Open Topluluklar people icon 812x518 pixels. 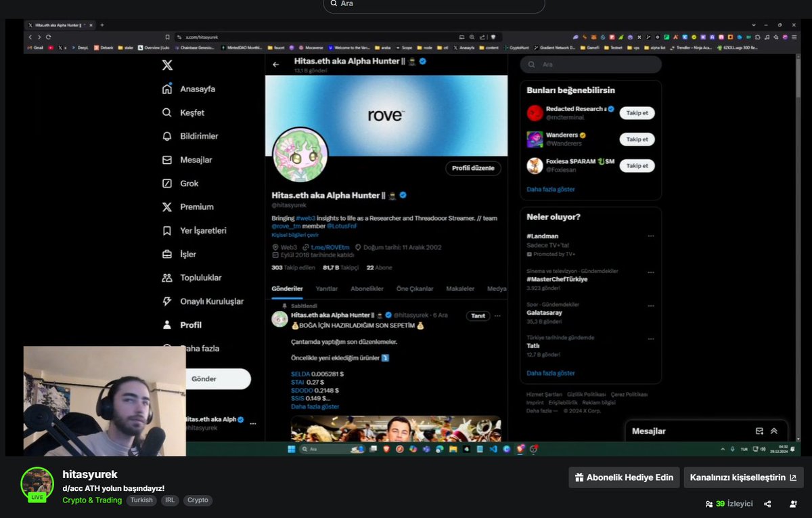click(167, 278)
